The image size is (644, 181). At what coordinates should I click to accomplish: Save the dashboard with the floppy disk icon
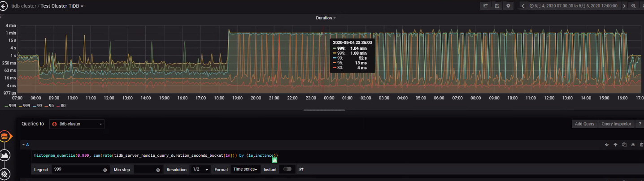coord(497,6)
